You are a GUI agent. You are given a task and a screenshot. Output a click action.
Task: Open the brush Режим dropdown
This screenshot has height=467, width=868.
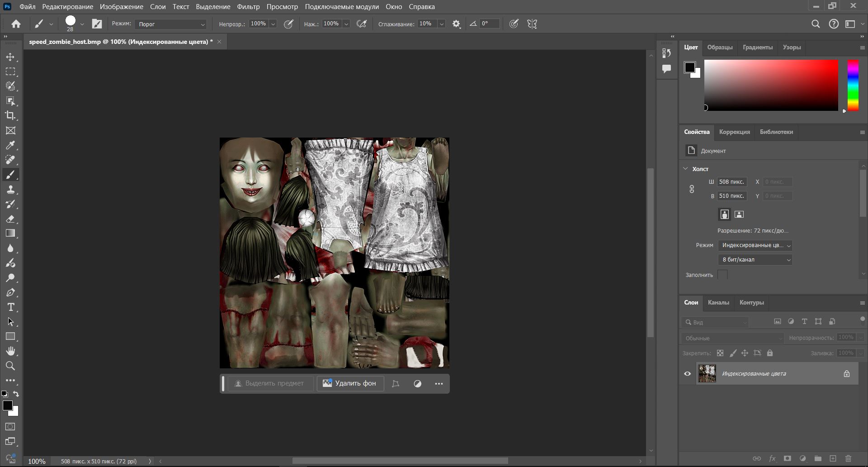click(x=170, y=24)
